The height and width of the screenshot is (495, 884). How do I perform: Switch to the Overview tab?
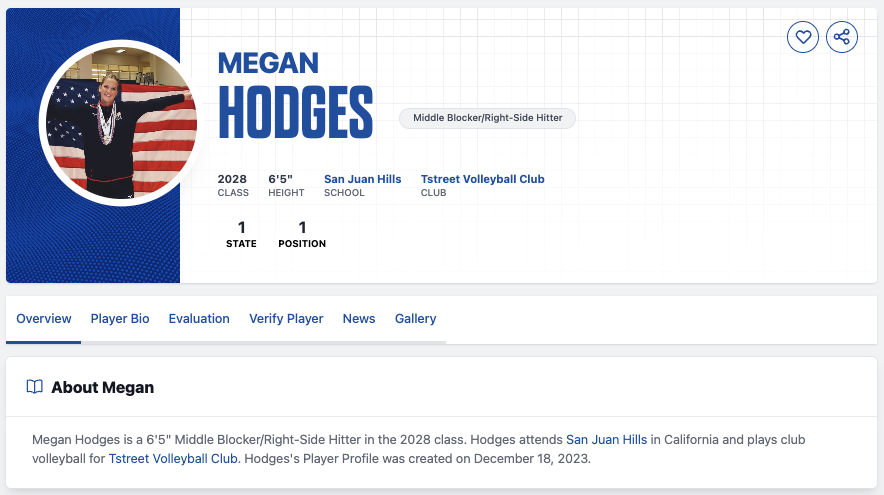tap(44, 319)
